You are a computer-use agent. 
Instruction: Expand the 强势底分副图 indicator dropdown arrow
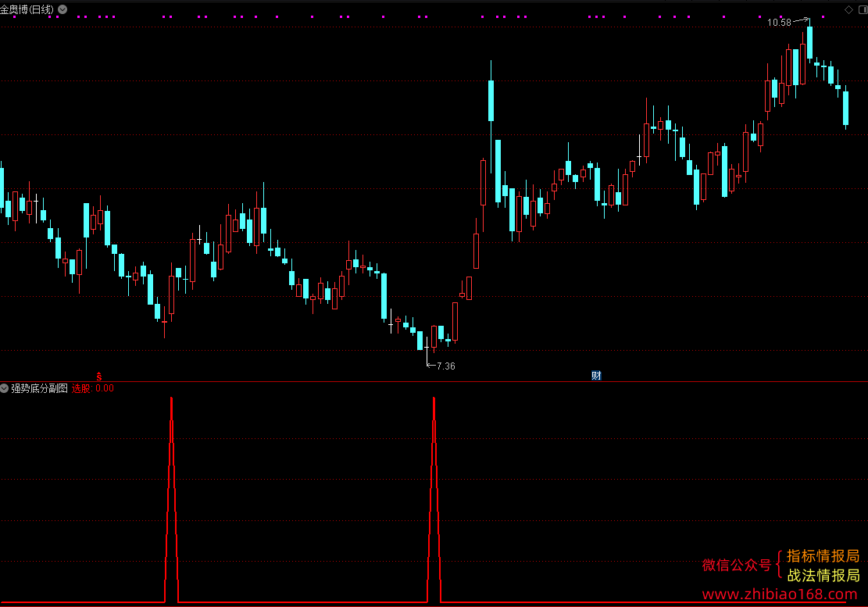tap(5, 388)
